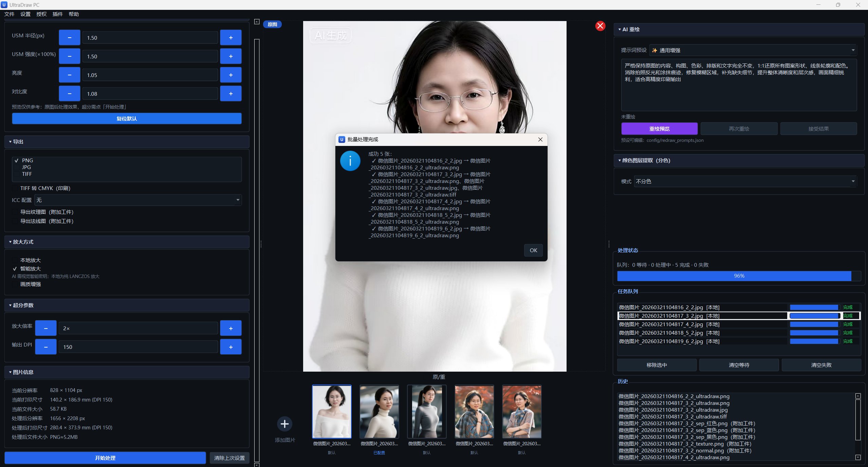The height and width of the screenshot is (467, 868).
Task: Increase USM strength with plus button
Action: [231, 56]
